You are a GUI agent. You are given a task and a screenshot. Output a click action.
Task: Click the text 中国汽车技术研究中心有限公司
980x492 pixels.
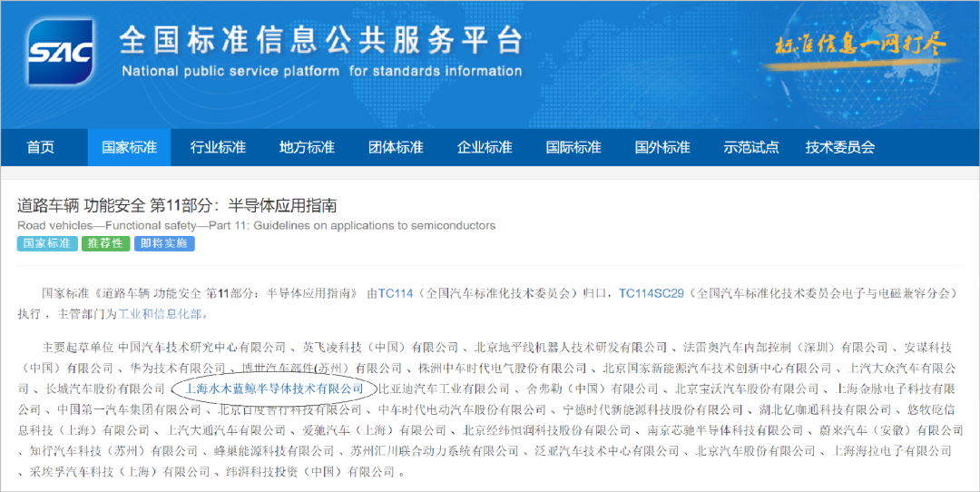click(x=201, y=347)
